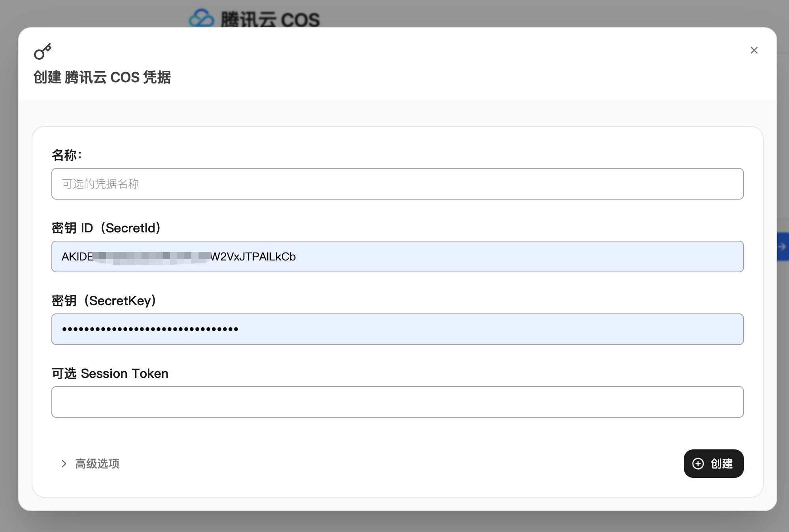Click the 密钥（SecretKey）label

(x=104, y=301)
